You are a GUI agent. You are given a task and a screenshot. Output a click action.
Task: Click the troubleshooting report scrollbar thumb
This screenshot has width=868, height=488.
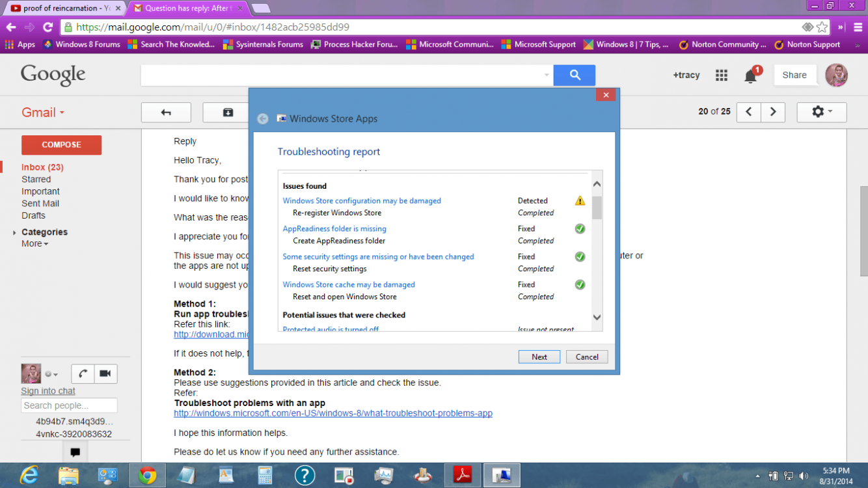pos(597,208)
